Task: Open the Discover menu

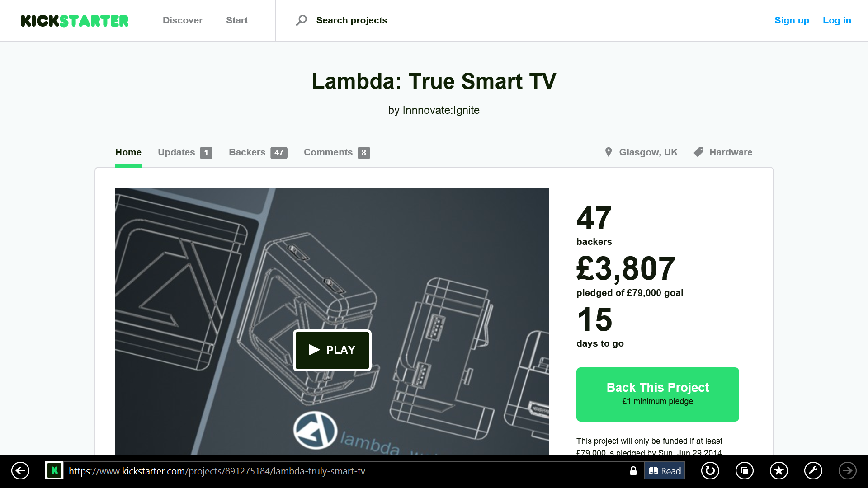Action: pyautogui.click(x=183, y=20)
